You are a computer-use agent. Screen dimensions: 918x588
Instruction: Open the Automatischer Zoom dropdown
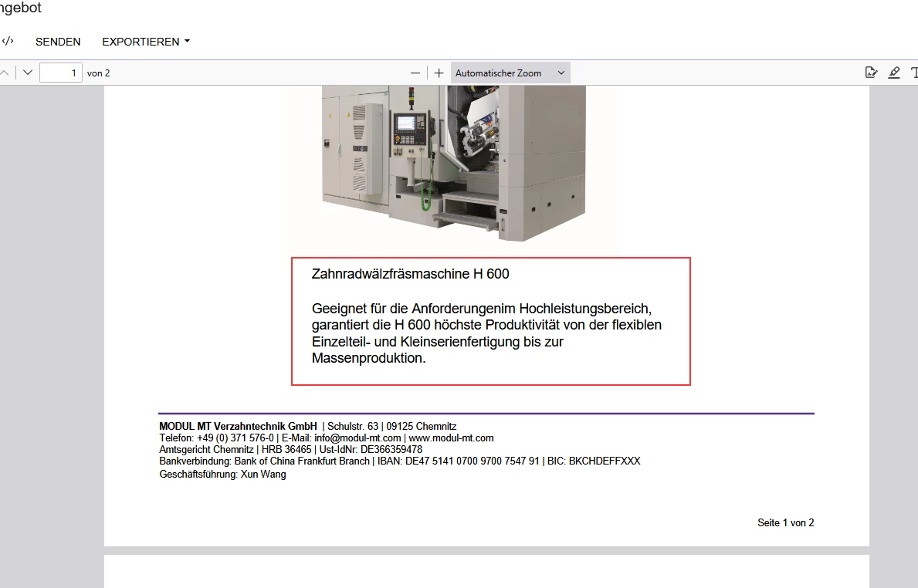(x=510, y=73)
